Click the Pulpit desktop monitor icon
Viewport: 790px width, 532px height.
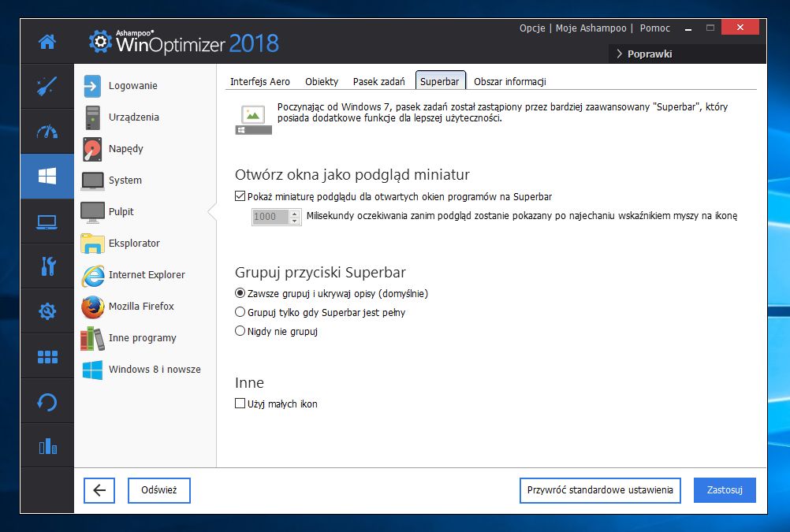[x=92, y=212]
